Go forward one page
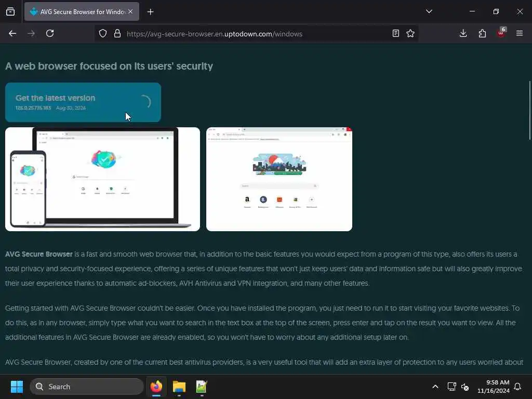The width and height of the screenshot is (532, 399). (31, 33)
